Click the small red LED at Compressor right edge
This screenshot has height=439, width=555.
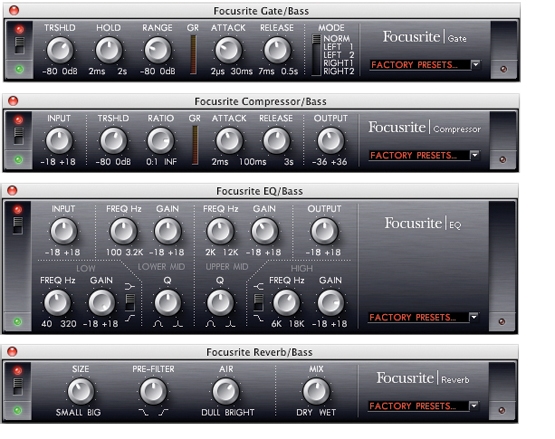[x=502, y=160]
